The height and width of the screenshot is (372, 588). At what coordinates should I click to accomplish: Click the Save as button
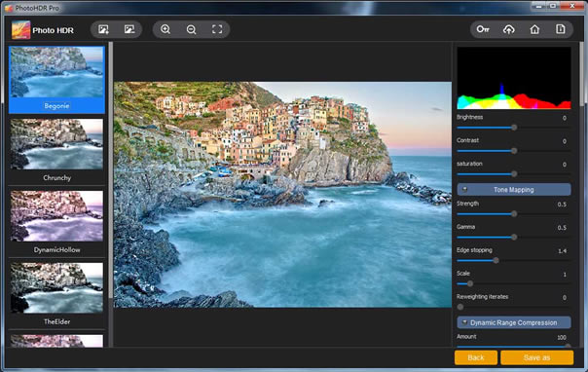click(x=536, y=357)
